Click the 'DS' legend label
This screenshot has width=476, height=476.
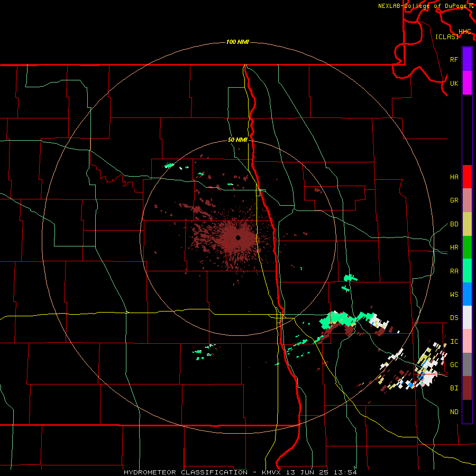(x=454, y=317)
